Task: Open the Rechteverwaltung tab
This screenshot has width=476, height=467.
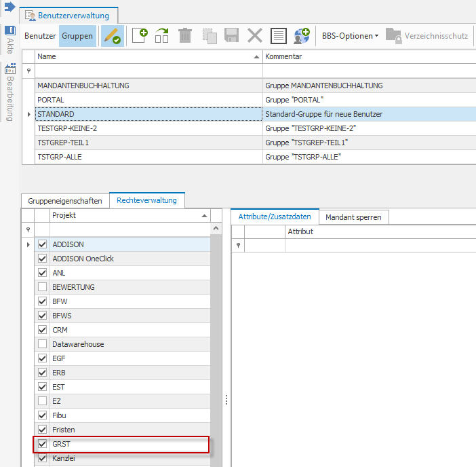Action: (x=147, y=200)
